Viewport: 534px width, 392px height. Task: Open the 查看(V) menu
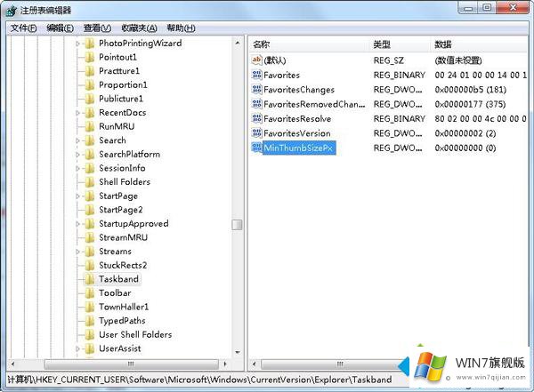click(97, 28)
